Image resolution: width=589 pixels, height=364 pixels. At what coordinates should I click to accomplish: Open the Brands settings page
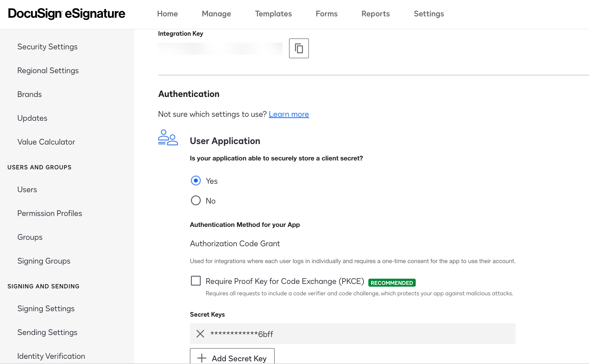point(29,94)
